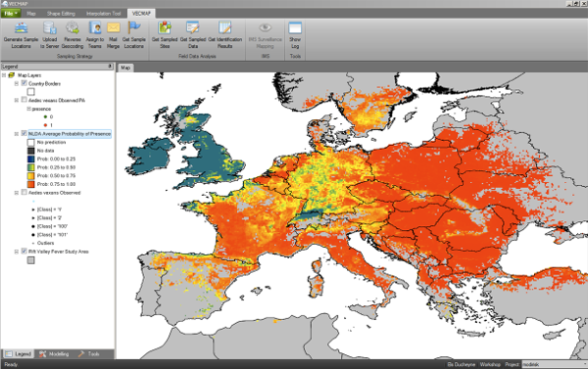Collapse the NLDA Average Probability layer node
The image size is (588, 369).
17,134
